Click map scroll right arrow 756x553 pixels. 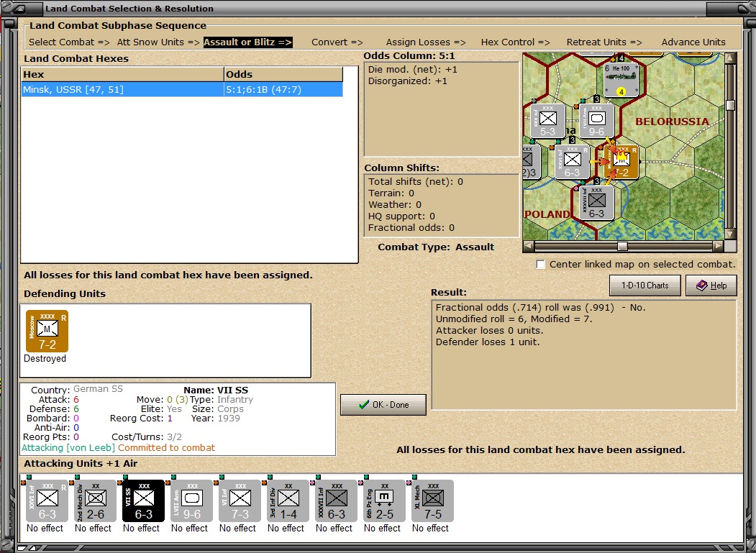click(719, 247)
